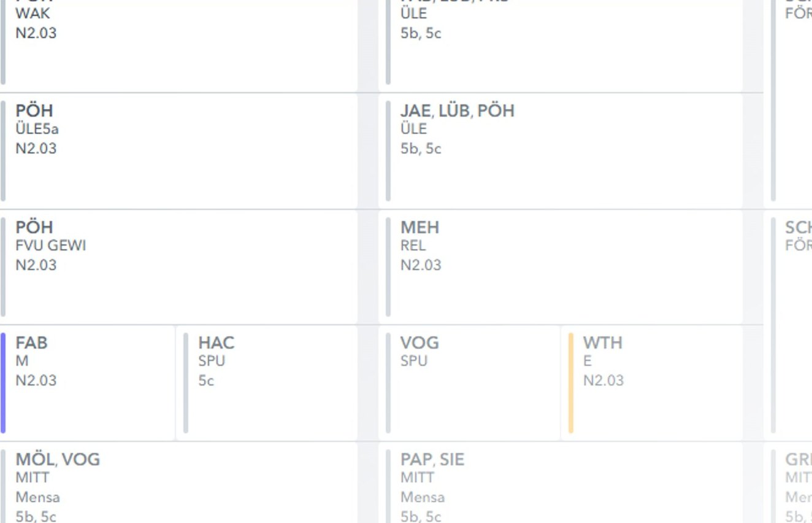Viewport: 812px width, 523px height.
Task: Click room N2.03 in the MEH lesson
Action: click(x=421, y=265)
